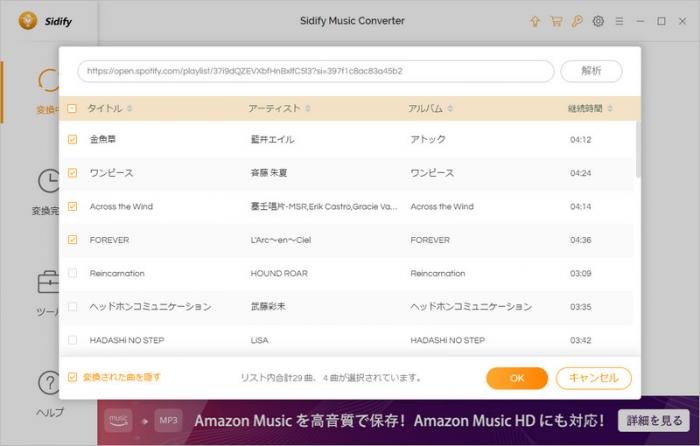Click album name アトック
Viewport: 700px width, 446px height.
click(x=428, y=139)
